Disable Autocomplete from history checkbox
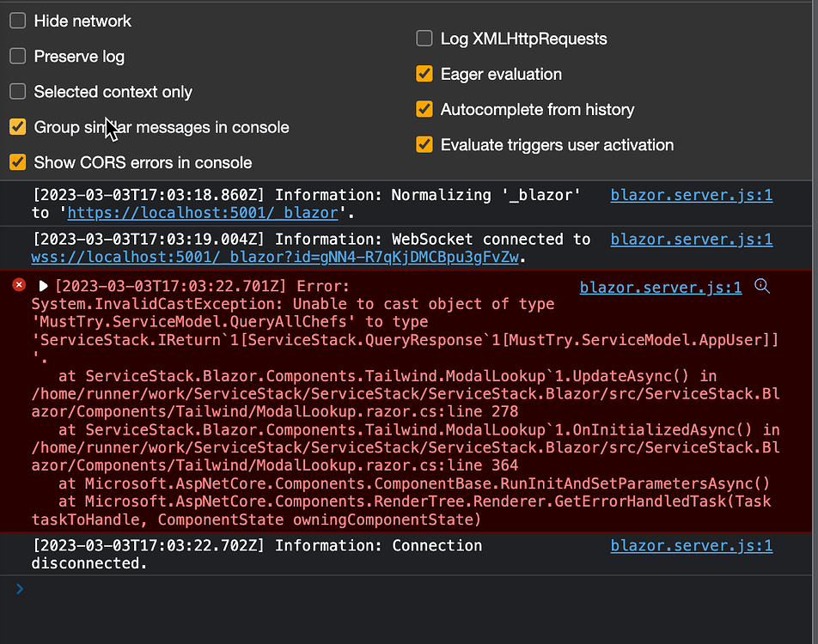The image size is (818, 644). 424,110
